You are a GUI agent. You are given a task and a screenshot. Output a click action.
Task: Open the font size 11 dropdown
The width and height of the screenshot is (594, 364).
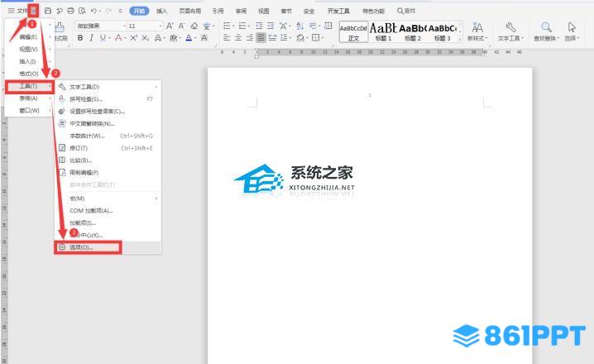pos(142,26)
